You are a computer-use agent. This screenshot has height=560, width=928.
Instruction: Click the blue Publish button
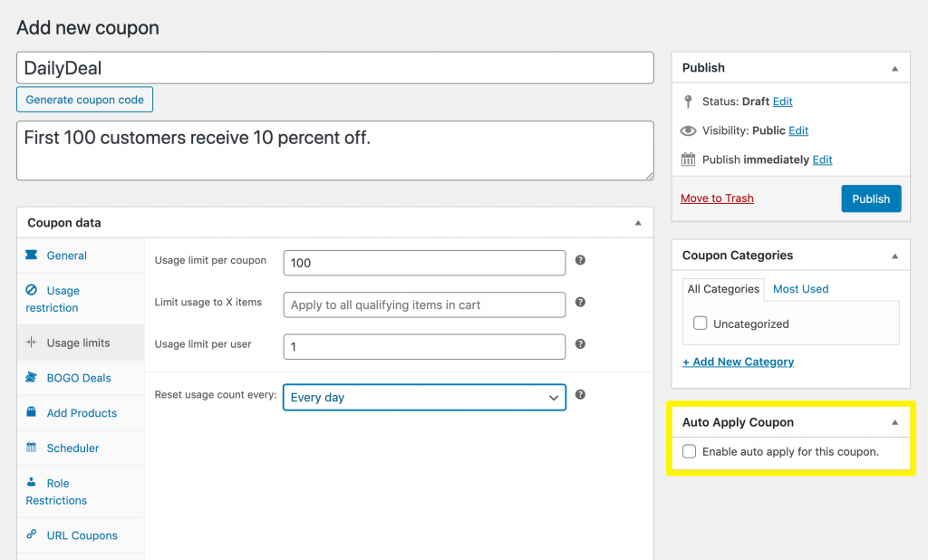click(871, 198)
